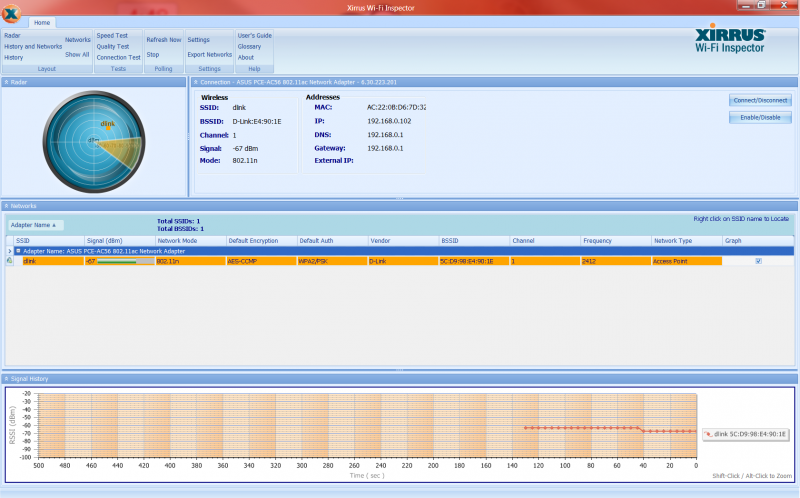Screen dimensions: 800x498
Task: Sort by BSSID column header
Action: pos(474,241)
